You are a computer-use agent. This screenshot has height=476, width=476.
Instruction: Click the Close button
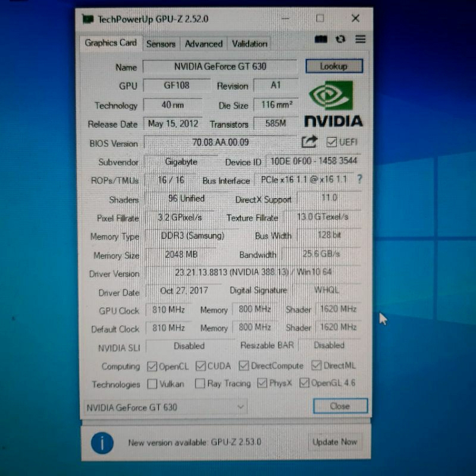click(x=340, y=406)
